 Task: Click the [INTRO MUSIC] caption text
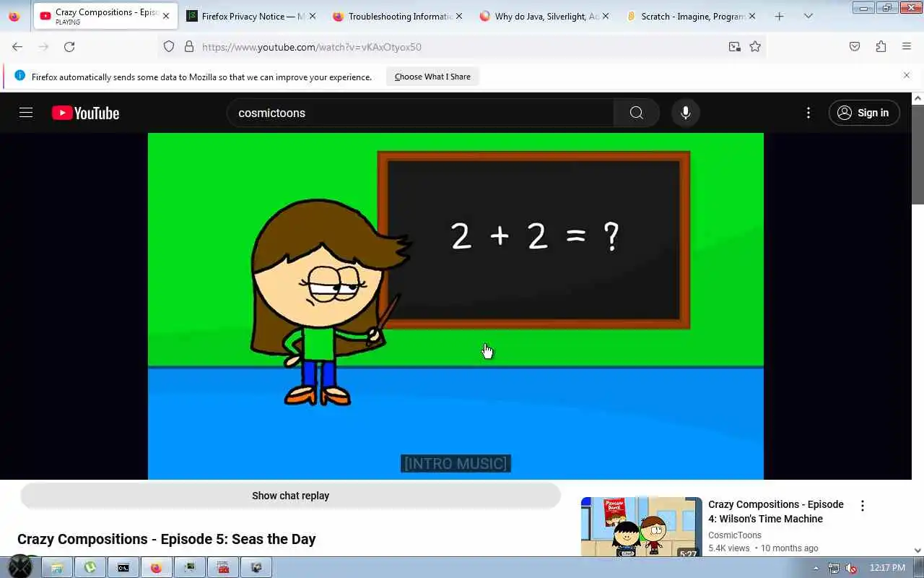pyautogui.click(x=456, y=463)
